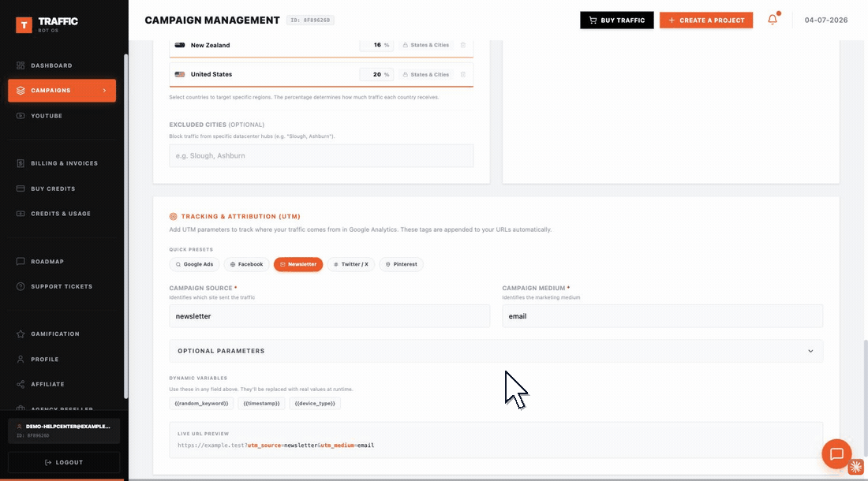Select the Twitter / X preset

[351, 264]
